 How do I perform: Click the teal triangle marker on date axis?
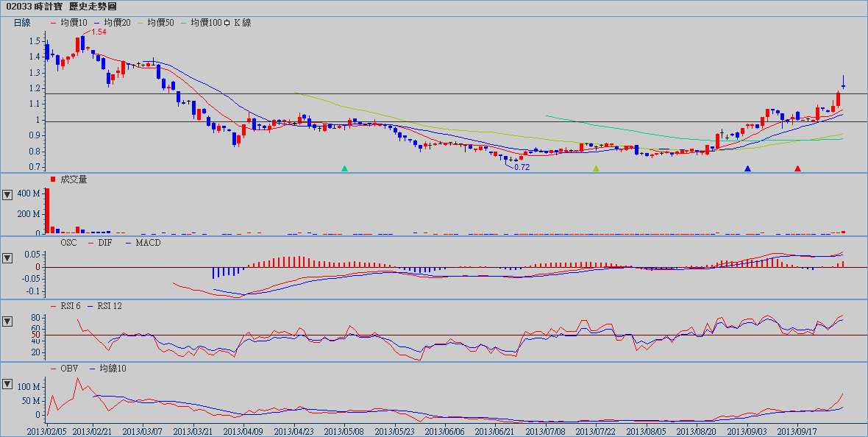point(344,169)
